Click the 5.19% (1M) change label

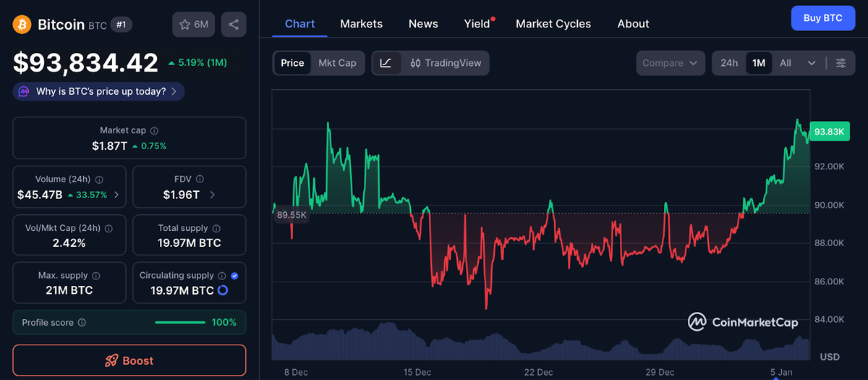pyautogui.click(x=197, y=63)
